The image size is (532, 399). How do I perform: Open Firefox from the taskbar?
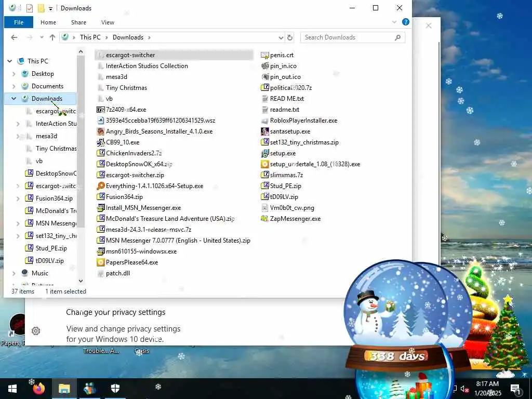[x=38, y=389]
